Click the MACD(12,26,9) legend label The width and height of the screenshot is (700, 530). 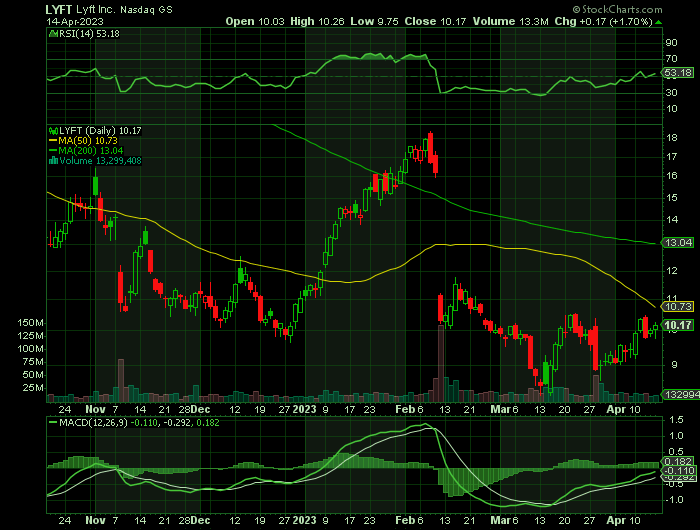tap(94, 422)
